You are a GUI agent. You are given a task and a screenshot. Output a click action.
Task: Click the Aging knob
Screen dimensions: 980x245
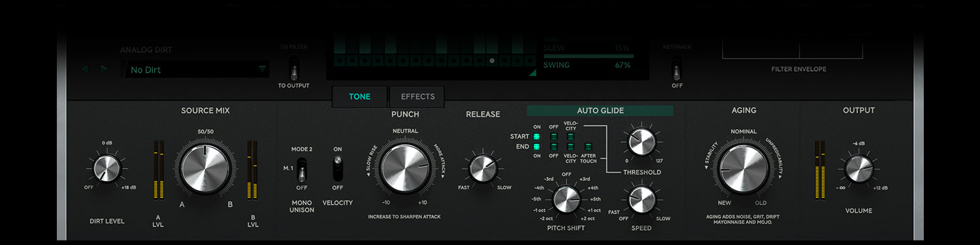click(x=743, y=169)
